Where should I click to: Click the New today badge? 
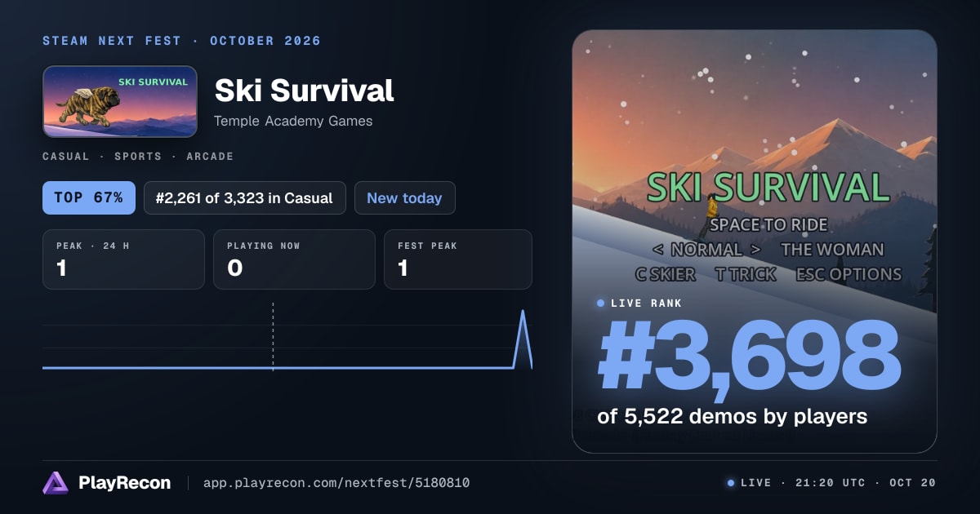pyautogui.click(x=404, y=197)
